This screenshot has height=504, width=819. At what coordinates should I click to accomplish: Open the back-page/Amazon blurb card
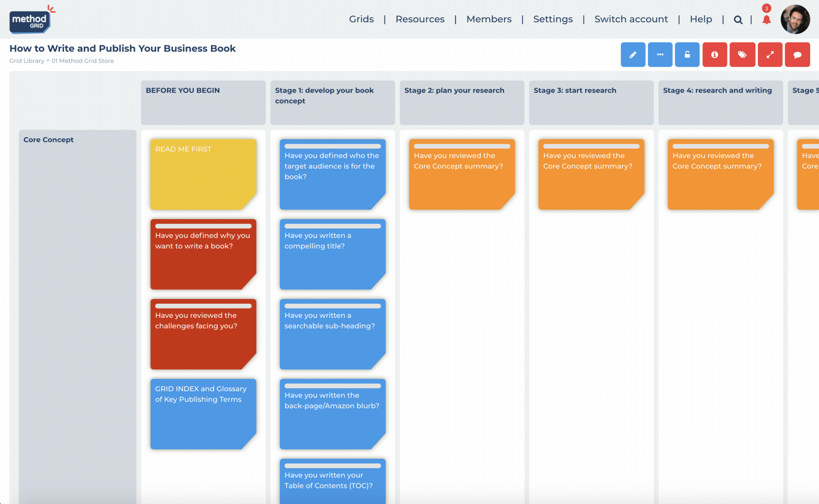click(332, 414)
